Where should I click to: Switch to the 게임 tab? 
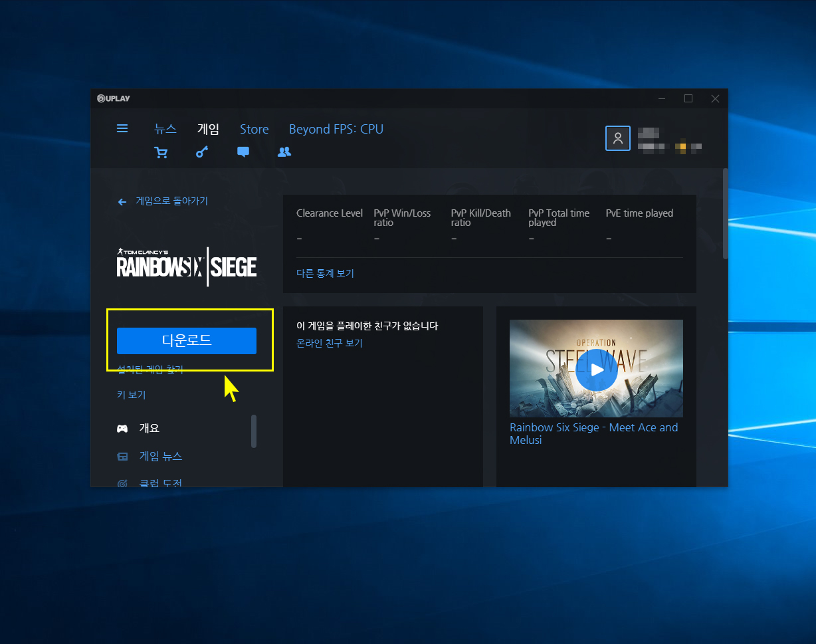(208, 129)
